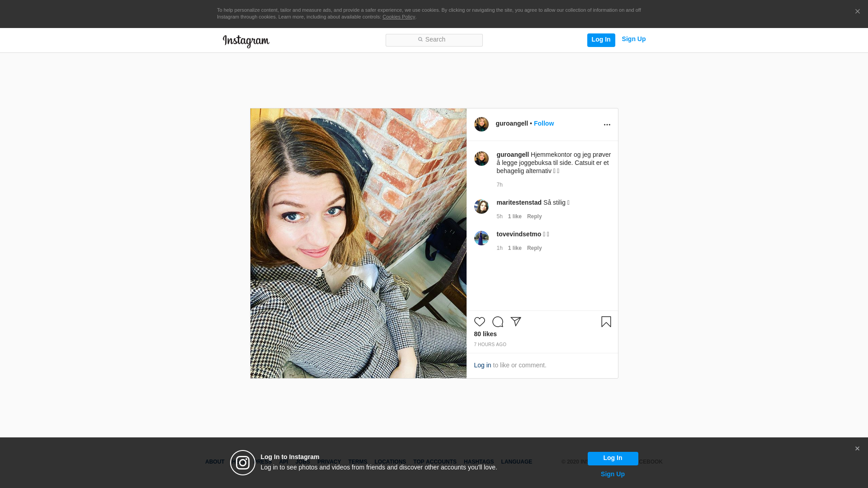The width and height of the screenshot is (868, 488).
Task: Click the selfie photo of the post
Action: point(359,243)
